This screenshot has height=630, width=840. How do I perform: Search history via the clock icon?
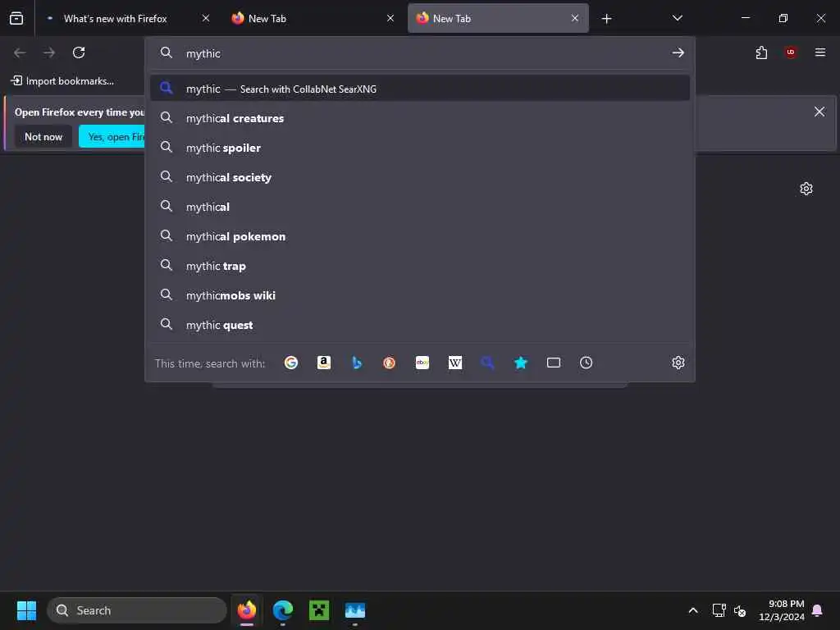click(x=586, y=363)
